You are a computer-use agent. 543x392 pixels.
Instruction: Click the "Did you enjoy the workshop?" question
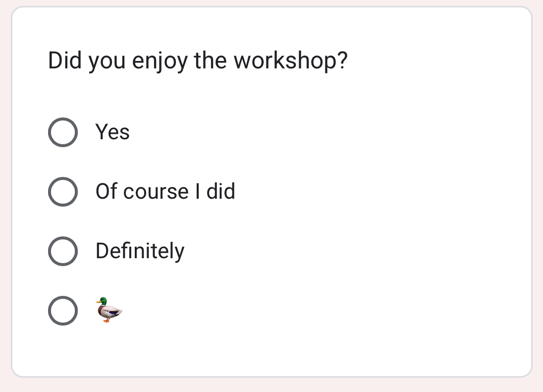click(198, 61)
